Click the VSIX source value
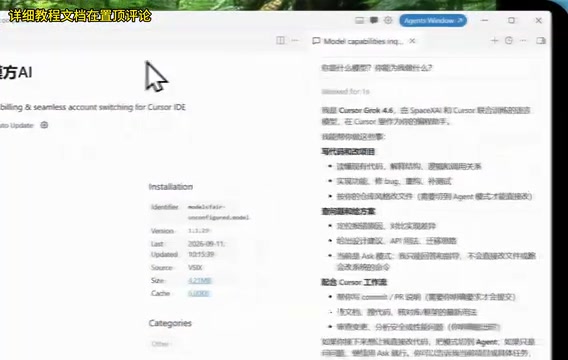This screenshot has width=568, height=360. click(x=195, y=268)
